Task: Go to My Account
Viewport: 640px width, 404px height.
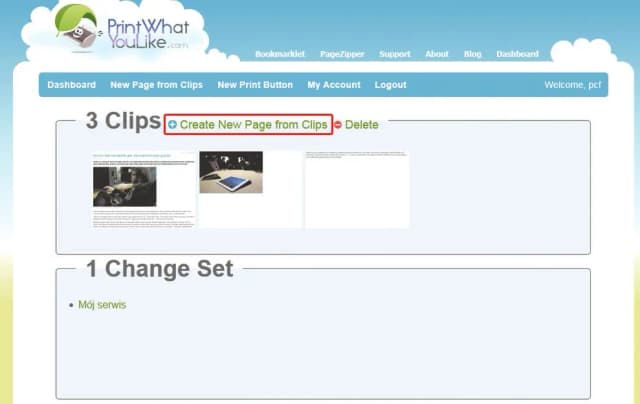Action: pyautogui.click(x=334, y=85)
